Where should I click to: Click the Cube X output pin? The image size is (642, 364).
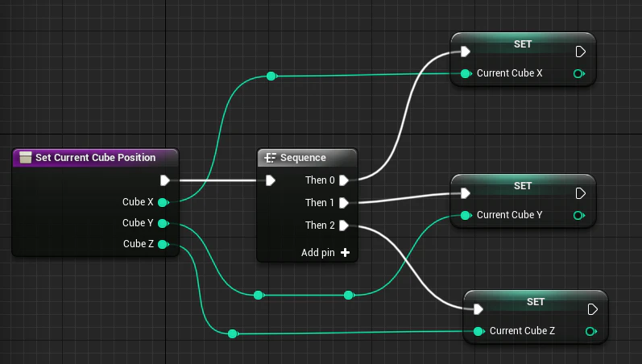pyautogui.click(x=163, y=202)
